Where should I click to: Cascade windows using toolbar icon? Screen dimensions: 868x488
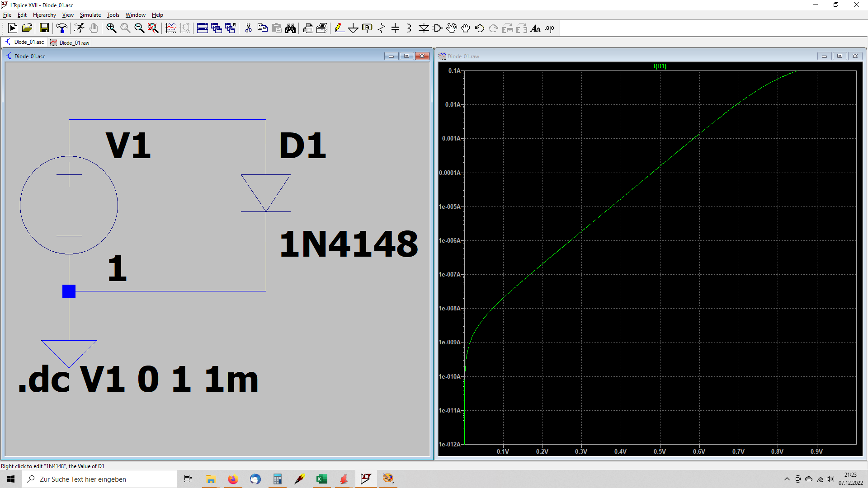(217, 28)
